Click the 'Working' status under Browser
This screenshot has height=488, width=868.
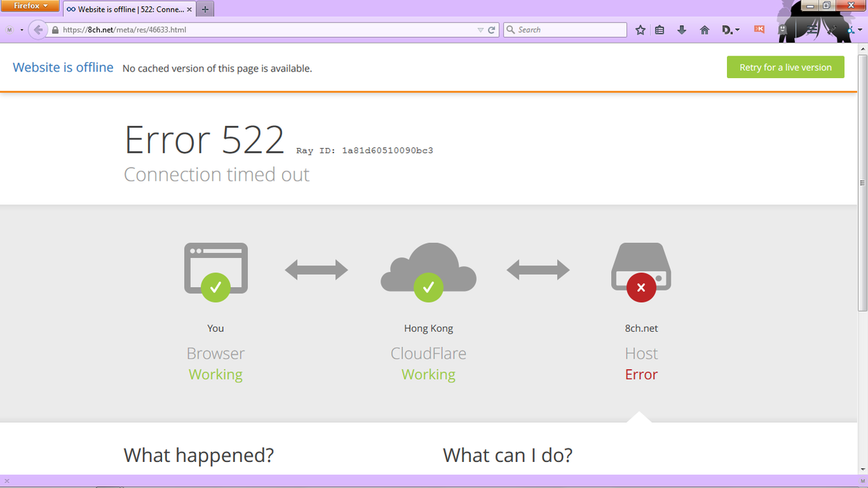(x=216, y=374)
